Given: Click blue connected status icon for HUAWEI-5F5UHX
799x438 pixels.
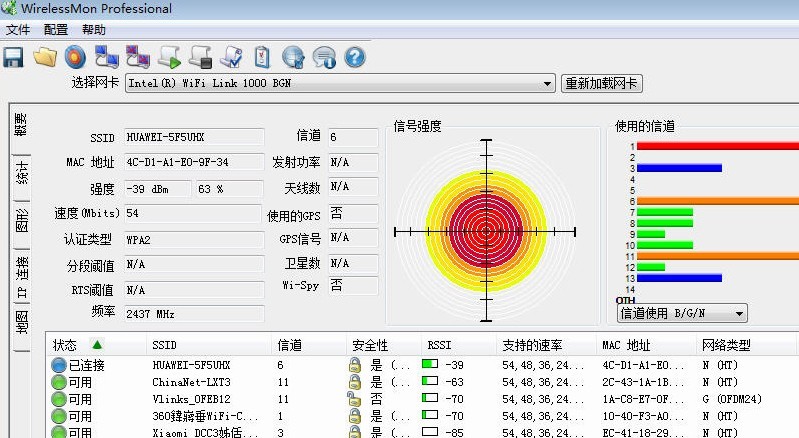Looking at the screenshot, I should coord(59,365).
